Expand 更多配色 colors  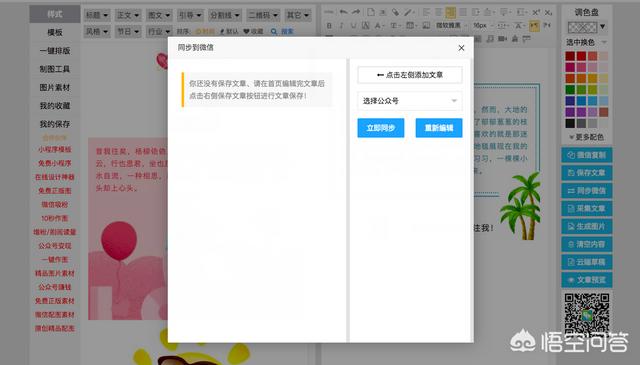click(586, 137)
